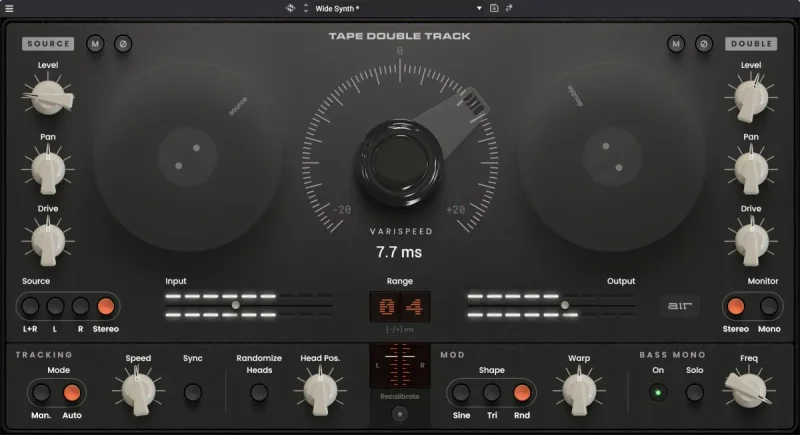Screen dimensions: 800x435
Task: Click the VARISPEED label
Action: 401,231
